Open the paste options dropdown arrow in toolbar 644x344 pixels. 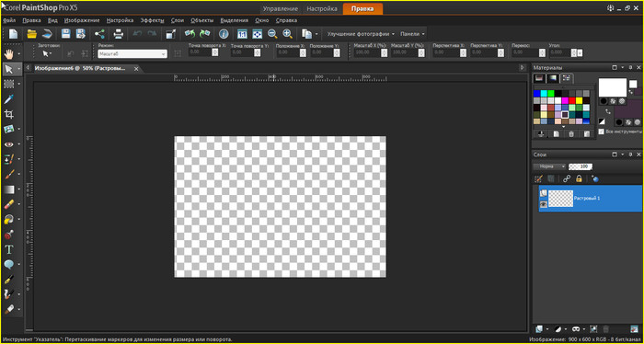click(x=316, y=34)
